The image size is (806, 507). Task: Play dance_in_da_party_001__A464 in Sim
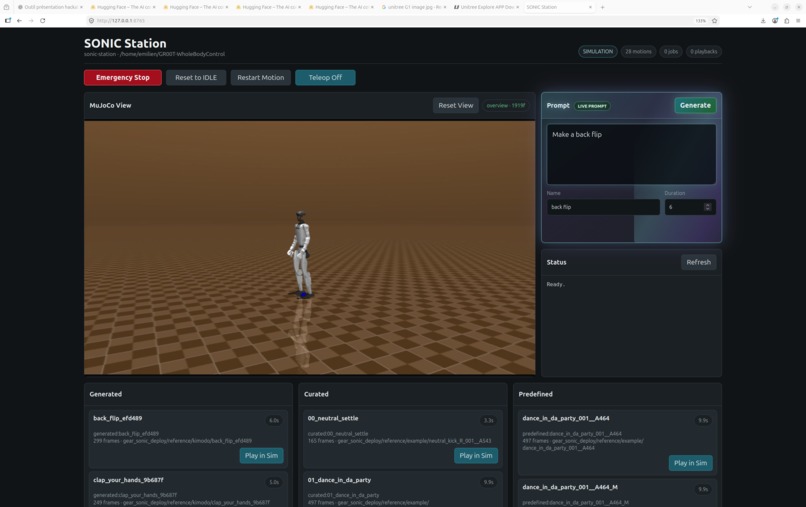tap(690, 463)
